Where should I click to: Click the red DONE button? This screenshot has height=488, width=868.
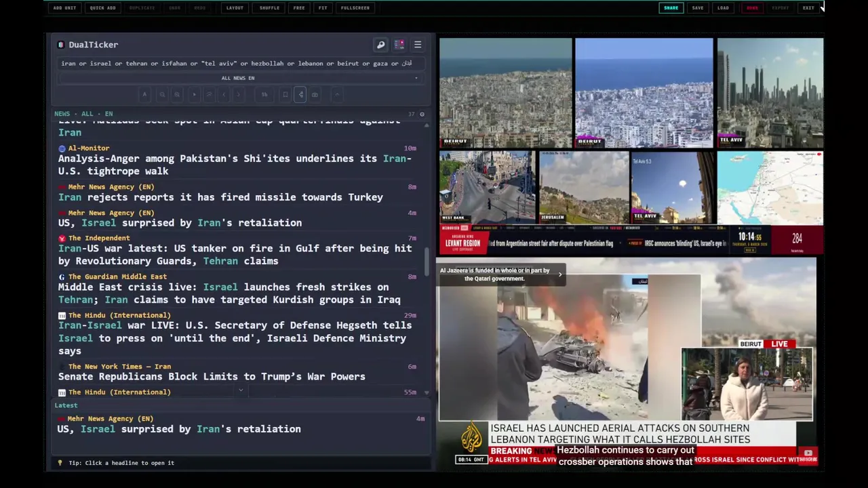pos(752,8)
